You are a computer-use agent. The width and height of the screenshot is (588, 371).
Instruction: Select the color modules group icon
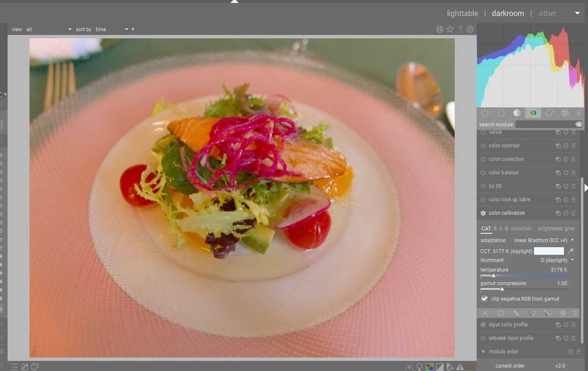pyautogui.click(x=533, y=113)
